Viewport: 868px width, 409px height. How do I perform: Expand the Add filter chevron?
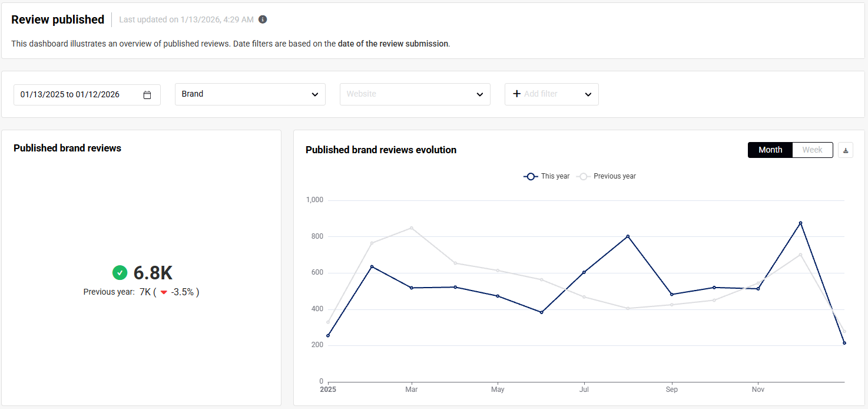(588, 94)
